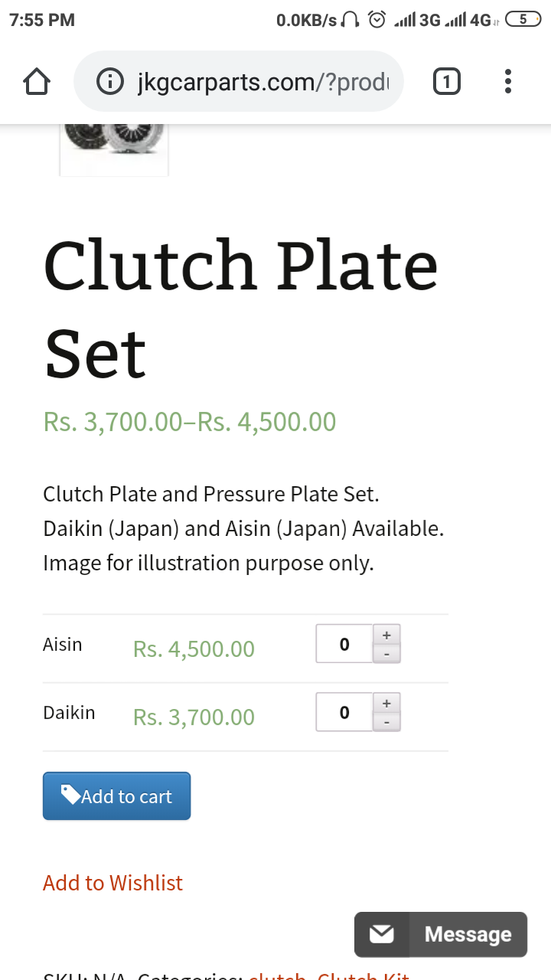The width and height of the screenshot is (551, 980).
Task: Open the clutch product thumbnail image
Action: coord(114,149)
